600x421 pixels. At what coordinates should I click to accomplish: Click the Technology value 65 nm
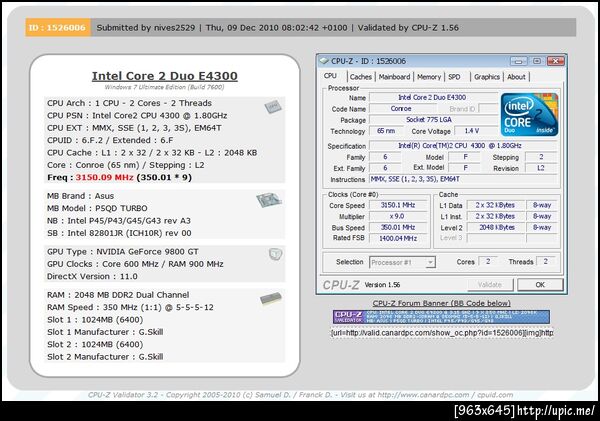point(386,131)
